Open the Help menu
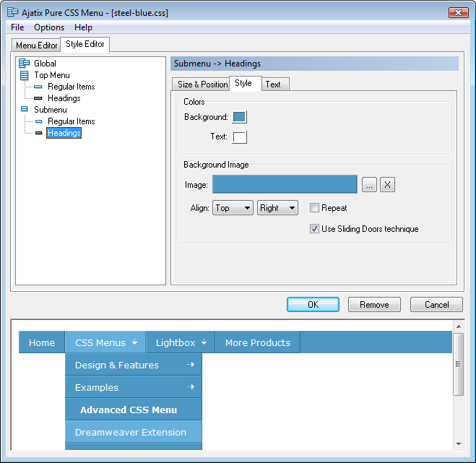476x463 pixels. (x=83, y=27)
